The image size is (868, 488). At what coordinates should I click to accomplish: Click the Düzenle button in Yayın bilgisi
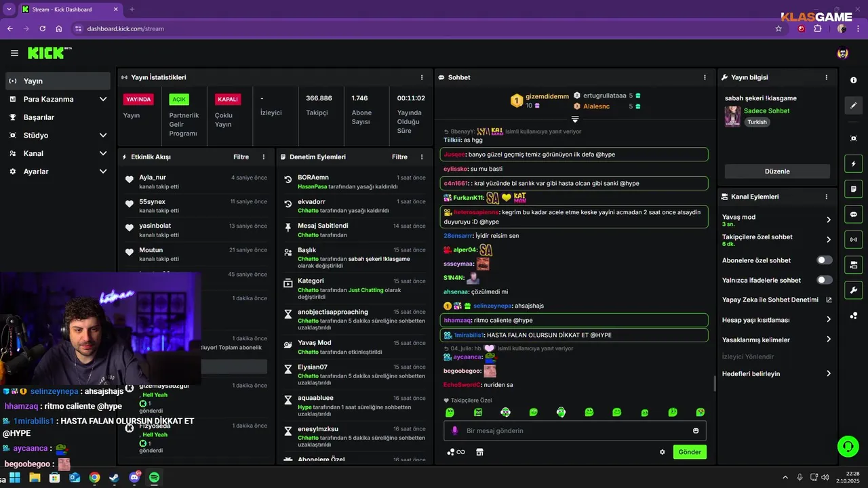pos(777,171)
